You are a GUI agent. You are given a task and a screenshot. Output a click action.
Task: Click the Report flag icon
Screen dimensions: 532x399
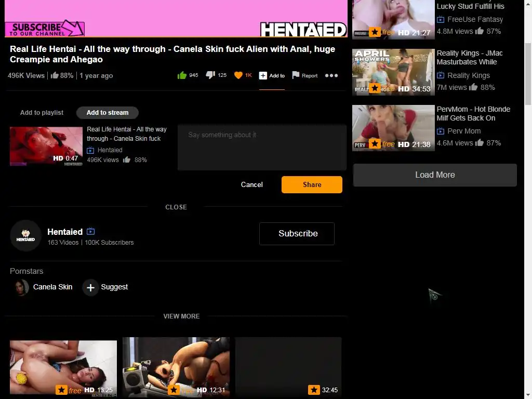pyautogui.click(x=296, y=75)
